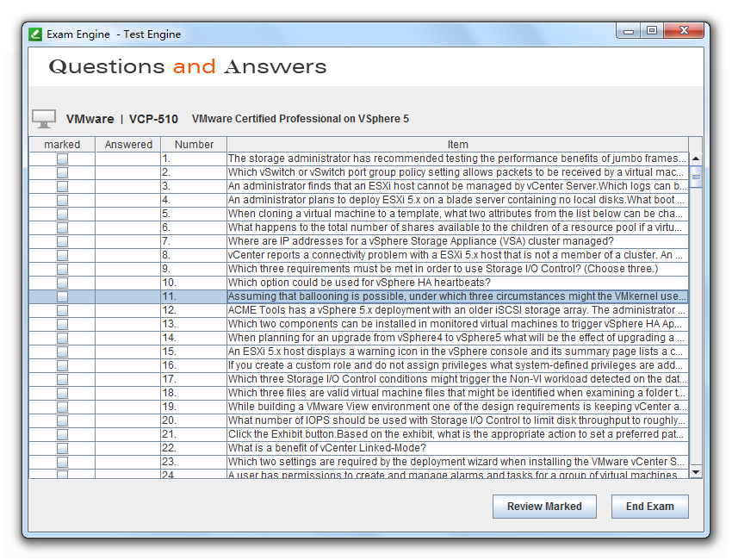
Task: Maximize the Exam Engine window
Action: click(652, 31)
